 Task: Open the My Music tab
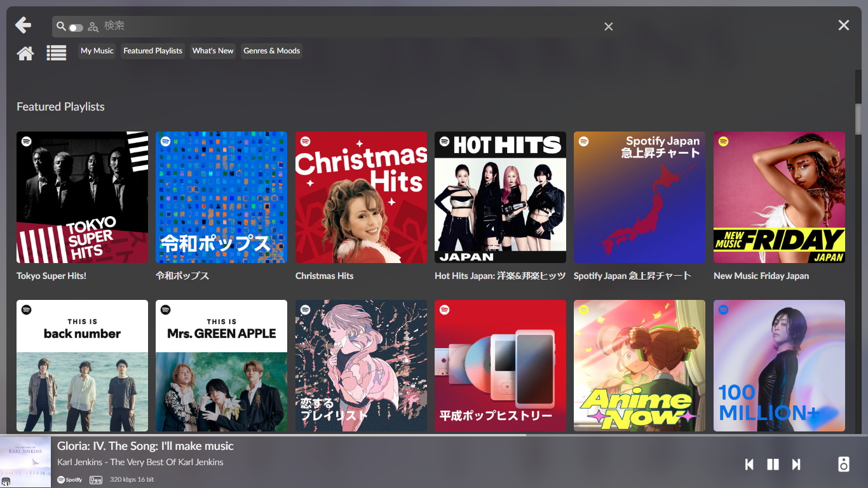(x=97, y=51)
